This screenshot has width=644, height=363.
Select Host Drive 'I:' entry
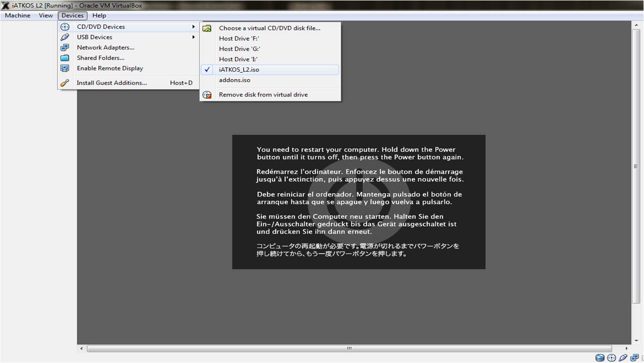[x=270, y=59]
